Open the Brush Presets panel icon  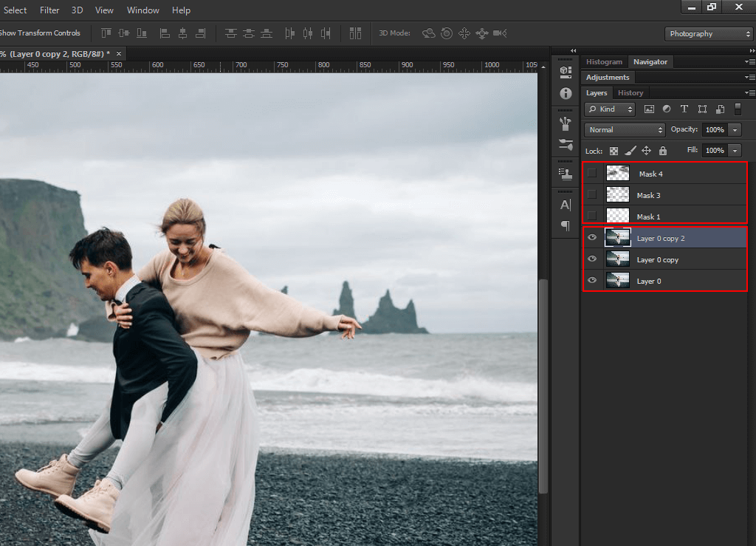point(566,124)
